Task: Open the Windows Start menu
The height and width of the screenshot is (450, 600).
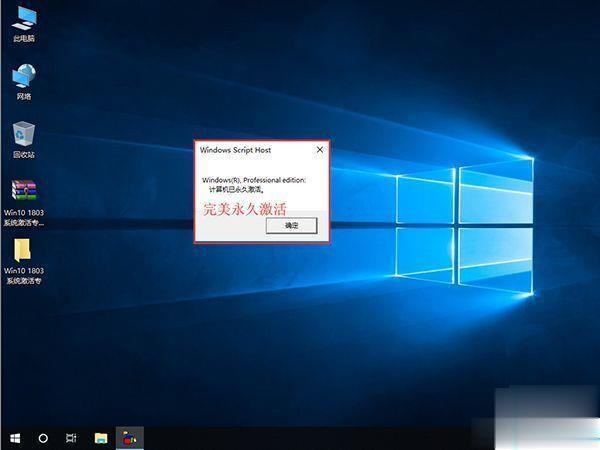Action: point(15,438)
